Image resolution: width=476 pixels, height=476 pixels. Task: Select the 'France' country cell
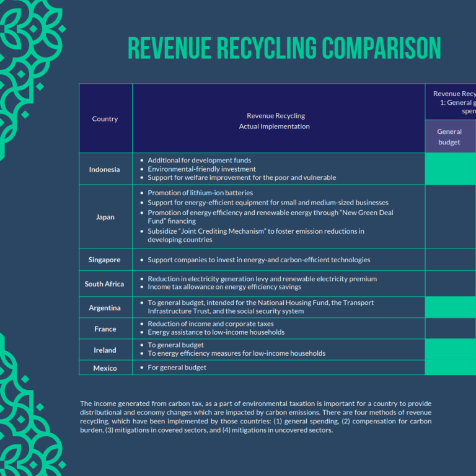coord(105,328)
